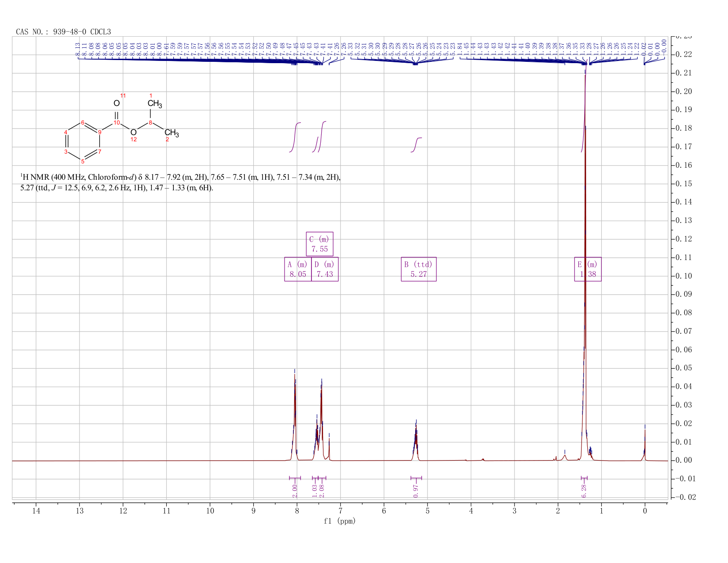Screen dimensions: 728x563
Task: Click the ester oxygen atom labeled 12
Action: (x=134, y=132)
